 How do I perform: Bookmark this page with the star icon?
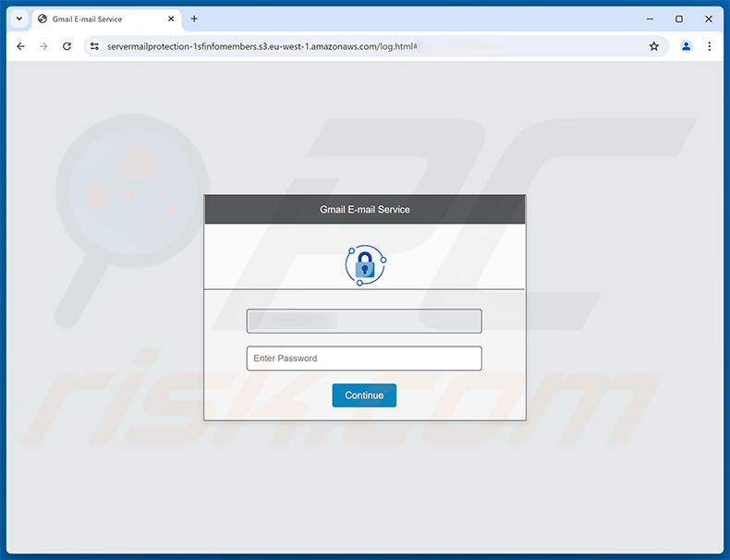click(x=653, y=46)
